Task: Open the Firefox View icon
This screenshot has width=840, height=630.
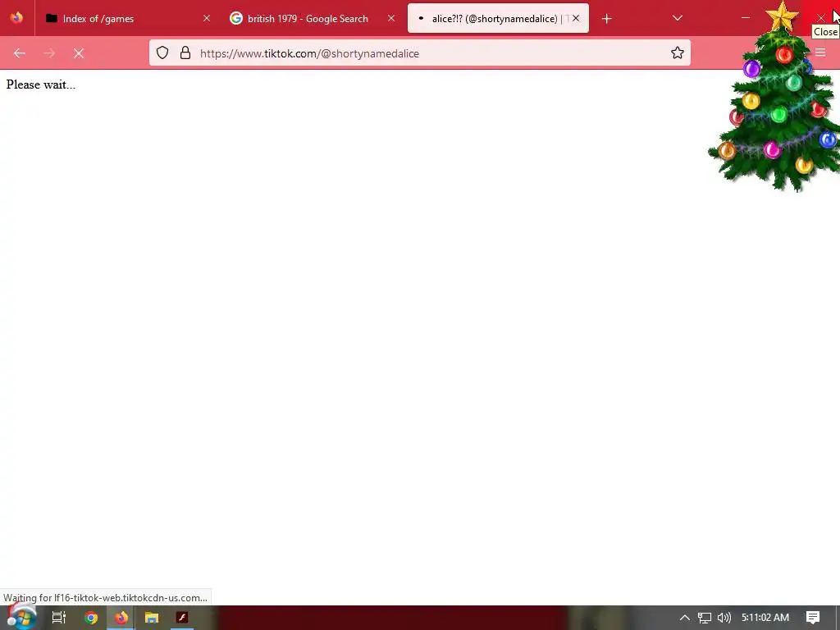Action: pos(16,18)
